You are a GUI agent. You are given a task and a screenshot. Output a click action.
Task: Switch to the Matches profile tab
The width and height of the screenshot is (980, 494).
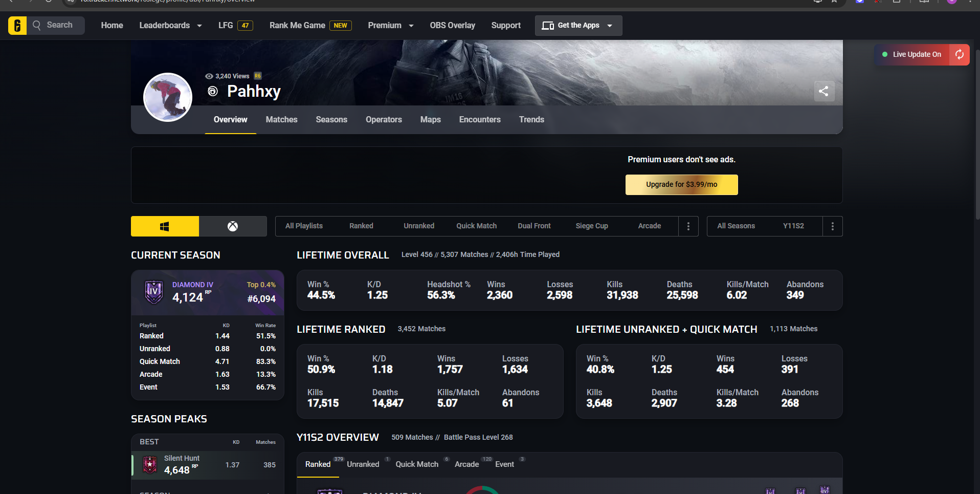pyautogui.click(x=282, y=120)
